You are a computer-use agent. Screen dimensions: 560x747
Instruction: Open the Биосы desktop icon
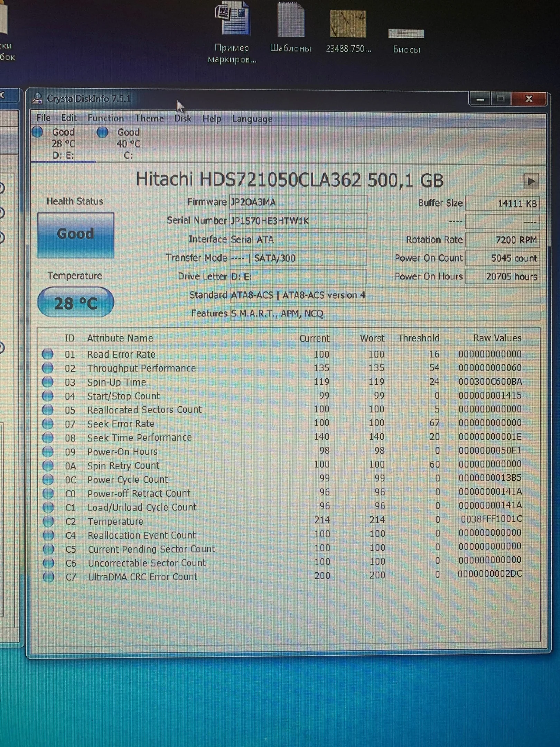click(407, 41)
